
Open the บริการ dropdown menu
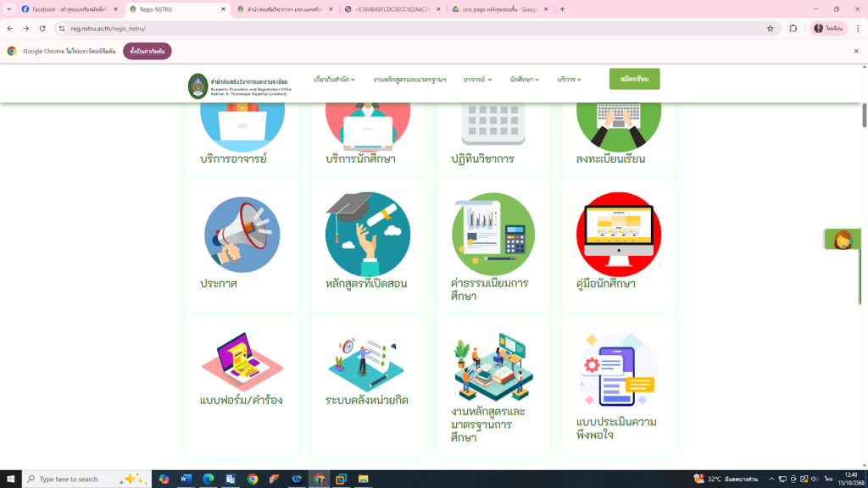[569, 80]
